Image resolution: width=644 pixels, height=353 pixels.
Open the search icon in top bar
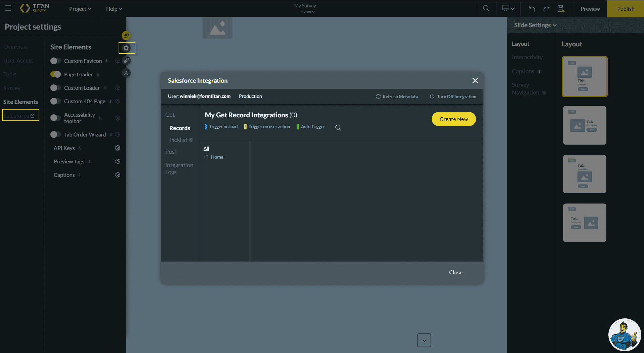coord(486,8)
